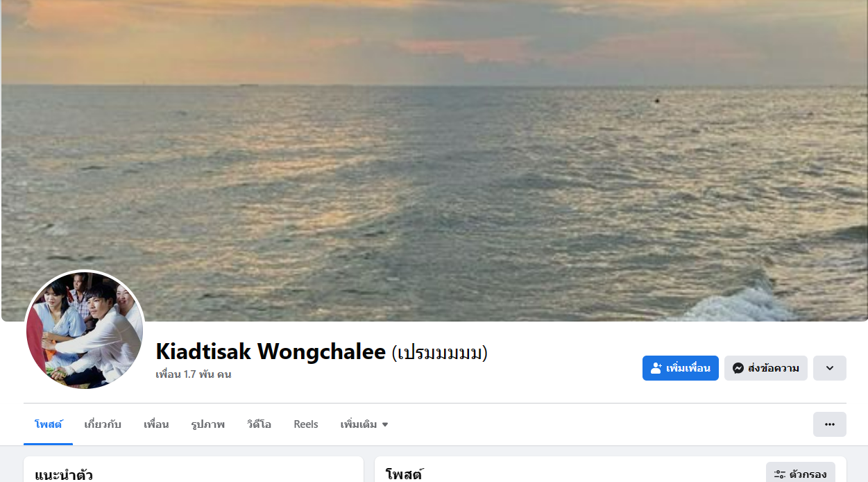868x482 pixels.
Task: Click the เพิ่มเพื่อน button
Action: [681, 368]
